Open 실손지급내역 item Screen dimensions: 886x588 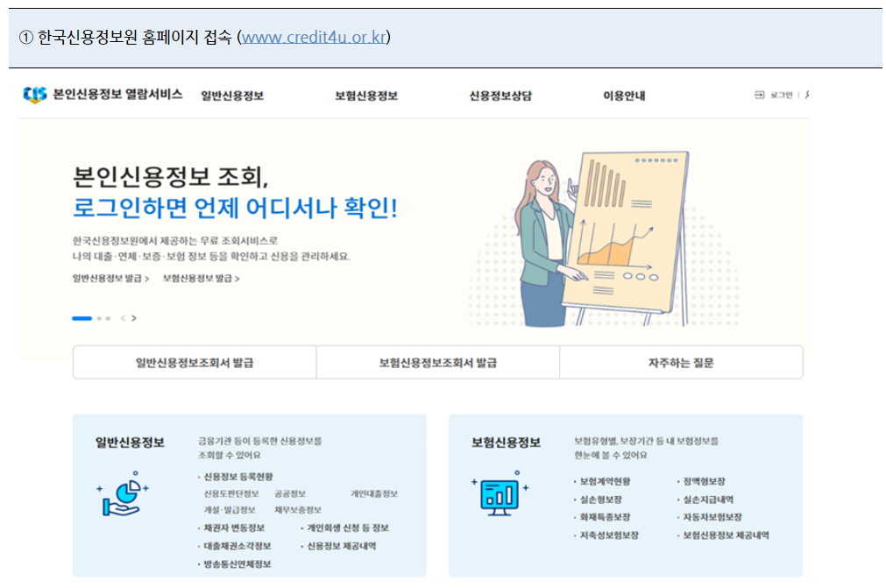(708, 499)
